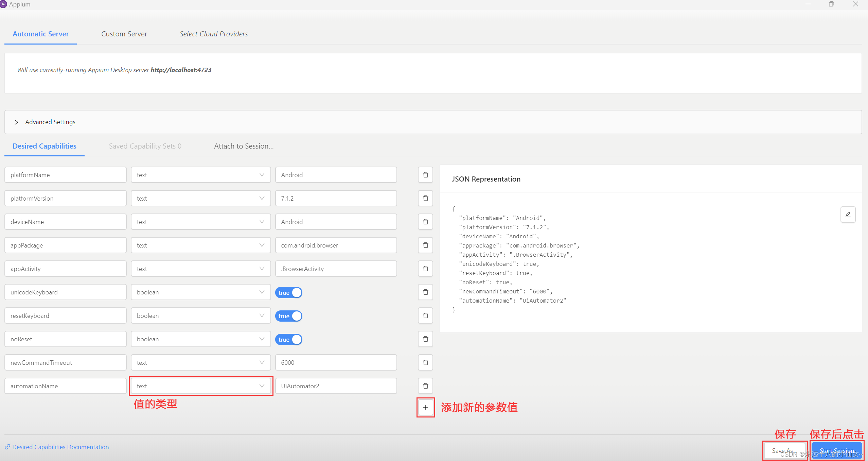Toggle noReset true switch

pos(288,339)
